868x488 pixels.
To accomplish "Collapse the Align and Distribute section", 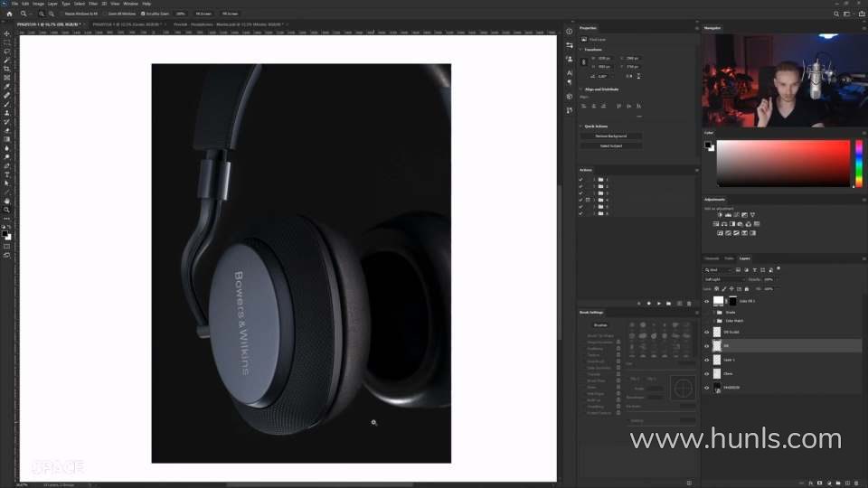I will 580,89.
